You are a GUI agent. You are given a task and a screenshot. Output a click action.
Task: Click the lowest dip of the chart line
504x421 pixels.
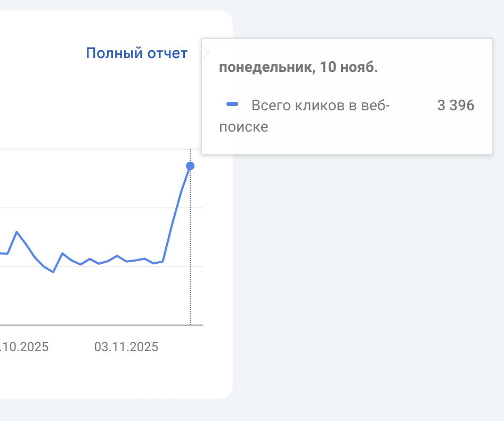point(53,272)
